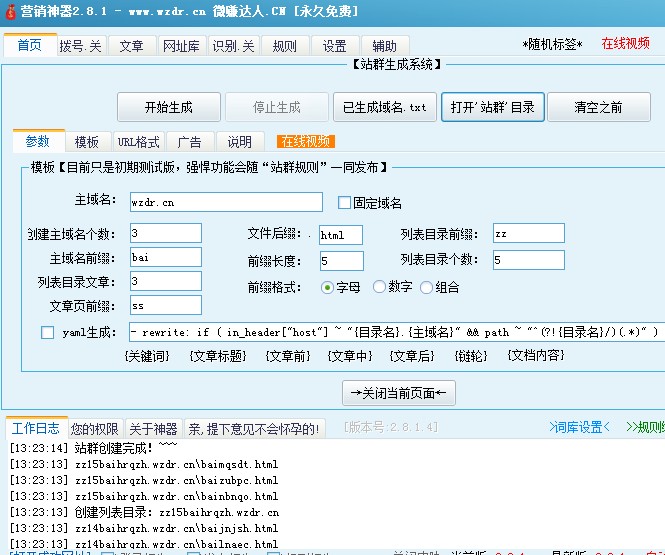
Task: Open the 辅助 tab
Action: click(x=385, y=46)
